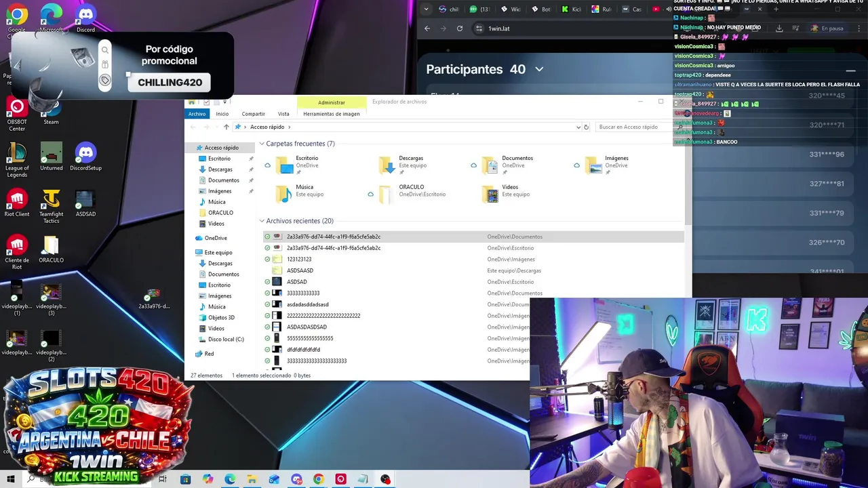
Task: Go back in the Chrome browser
Action: (427, 28)
